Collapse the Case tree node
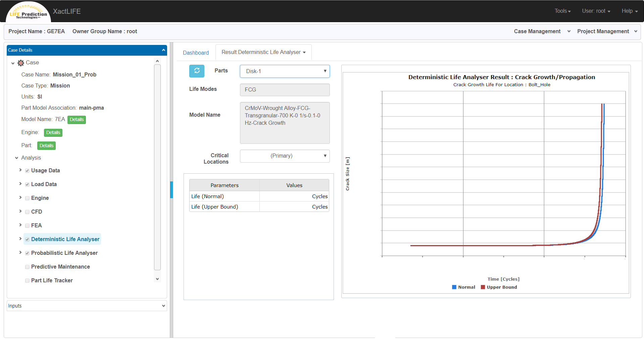 13,63
